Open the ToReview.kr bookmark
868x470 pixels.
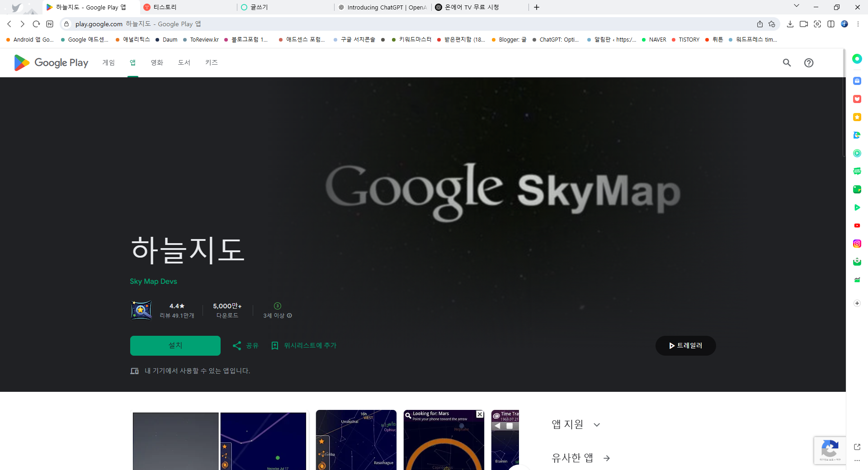coord(201,40)
